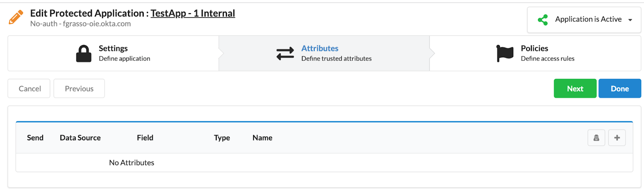Click the padlock icon for Settings
The image size is (644, 194).
pyautogui.click(x=84, y=54)
